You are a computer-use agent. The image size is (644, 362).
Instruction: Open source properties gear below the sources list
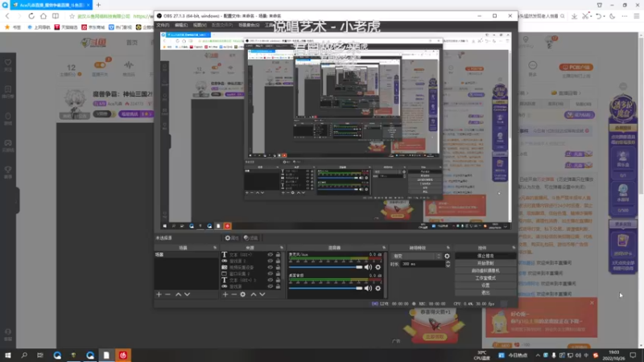(x=243, y=294)
